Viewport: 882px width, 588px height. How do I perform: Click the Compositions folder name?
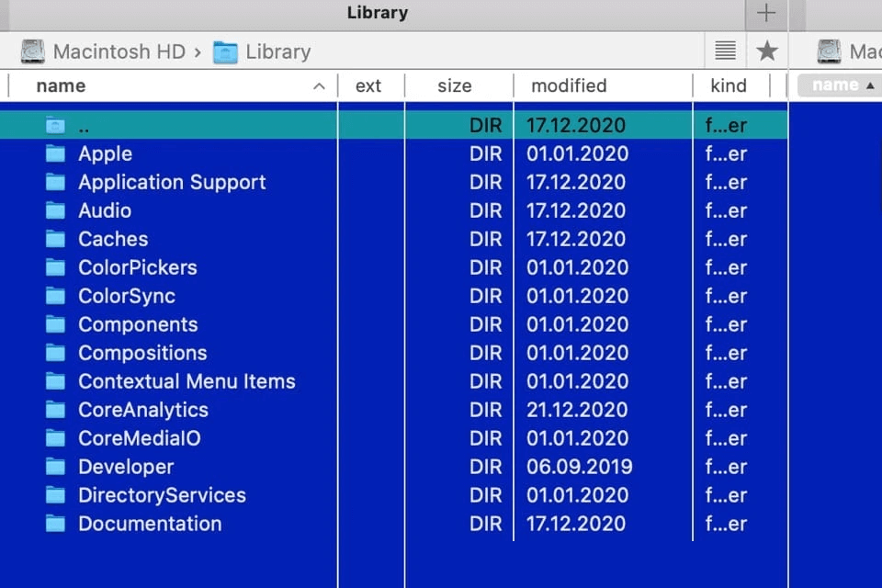click(x=142, y=354)
